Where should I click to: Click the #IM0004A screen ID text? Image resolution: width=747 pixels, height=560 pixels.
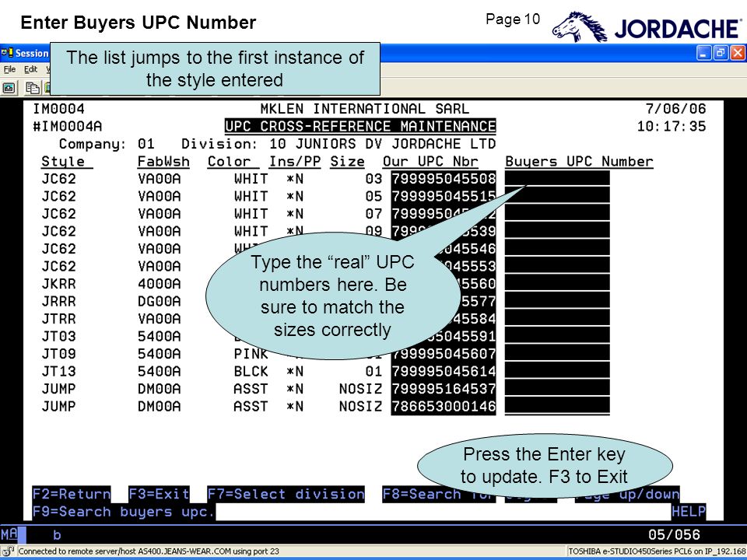coord(67,126)
